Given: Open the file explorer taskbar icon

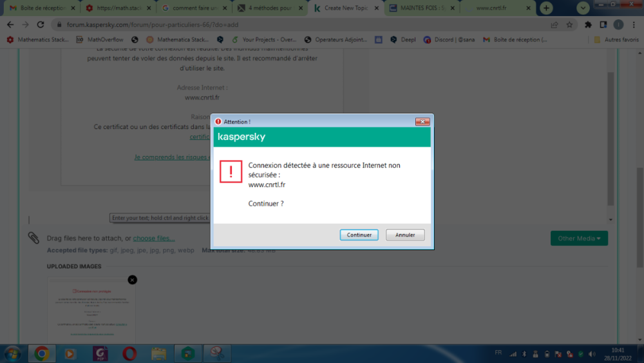Looking at the screenshot, I should point(158,353).
